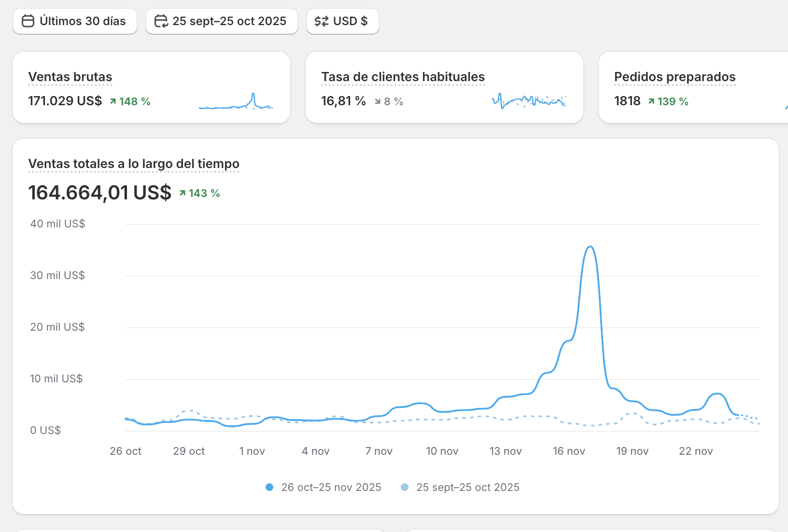Click the 16 nov axis label
This screenshot has width=788, height=532.
pyautogui.click(x=569, y=451)
